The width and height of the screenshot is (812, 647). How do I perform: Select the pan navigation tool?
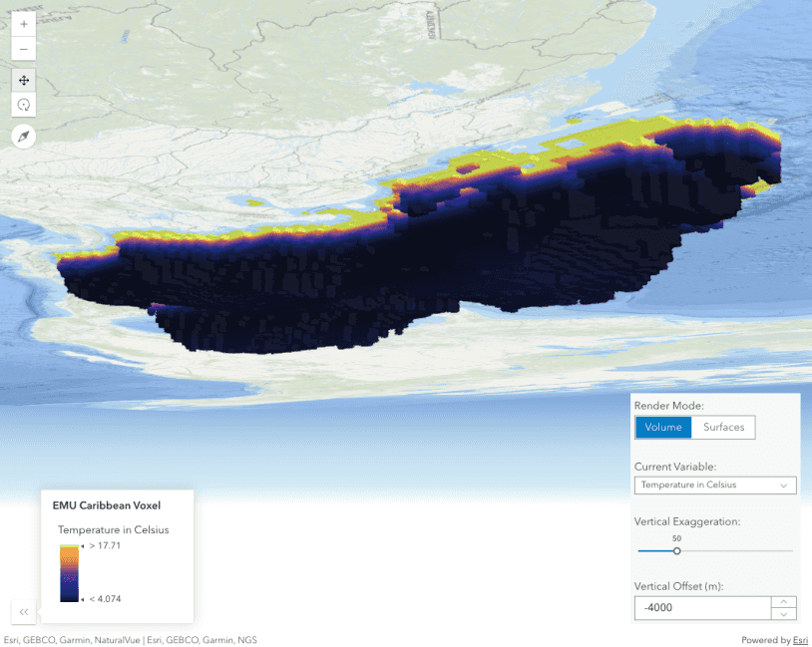(x=24, y=80)
